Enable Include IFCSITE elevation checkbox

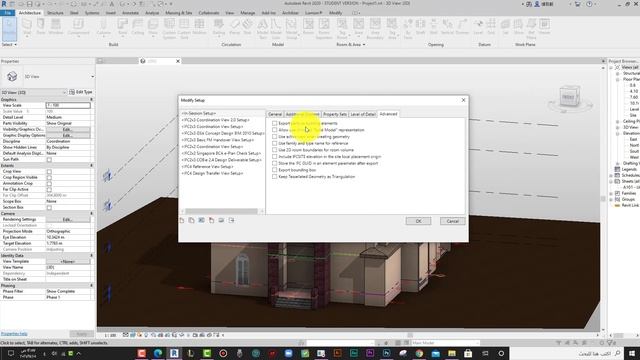(274, 157)
